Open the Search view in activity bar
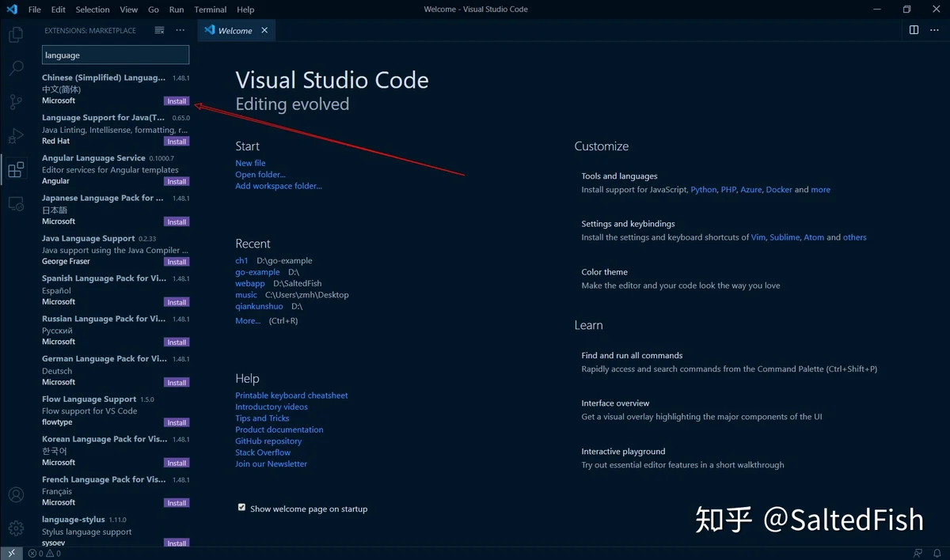The height and width of the screenshot is (560, 950). [16, 68]
